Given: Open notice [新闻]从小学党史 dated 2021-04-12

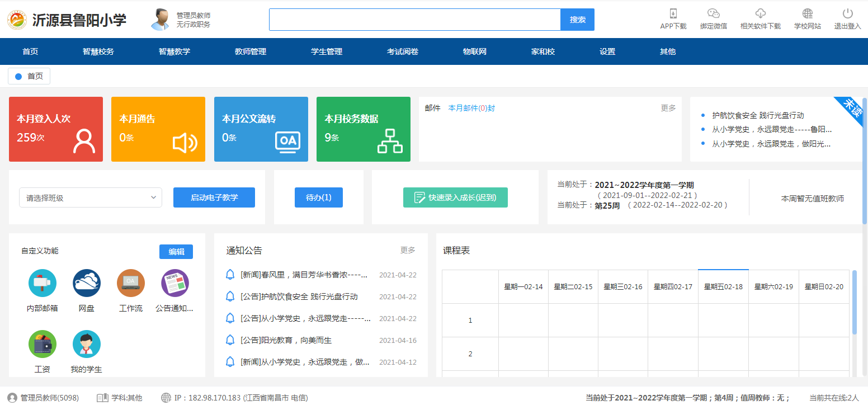Looking at the screenshot, I should pos(305,362).
